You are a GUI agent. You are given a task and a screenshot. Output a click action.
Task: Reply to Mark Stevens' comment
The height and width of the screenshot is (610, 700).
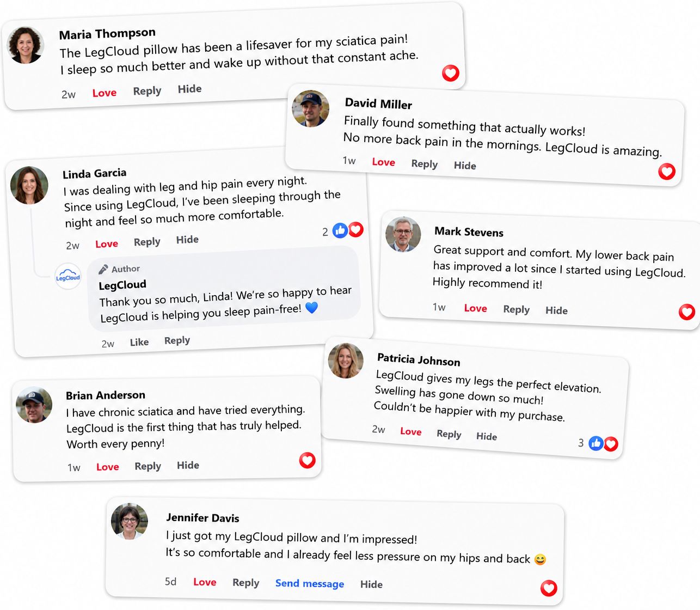(516, 309)
